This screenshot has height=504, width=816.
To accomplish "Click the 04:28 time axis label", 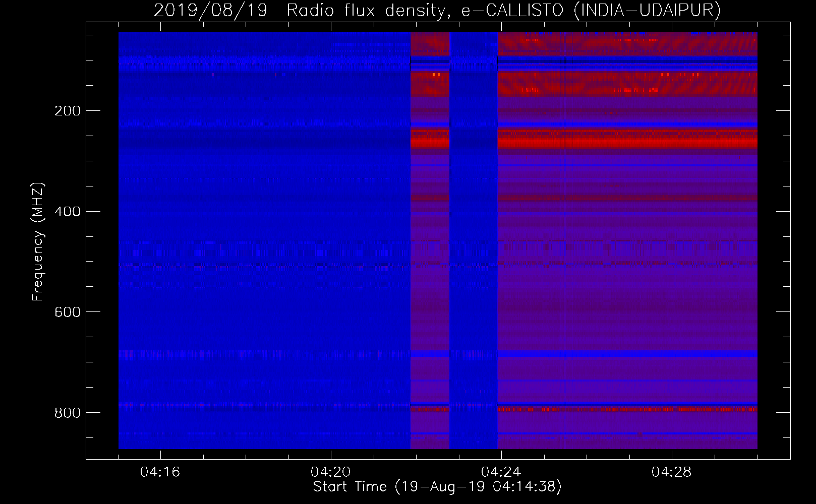I will tap(672, 472).
